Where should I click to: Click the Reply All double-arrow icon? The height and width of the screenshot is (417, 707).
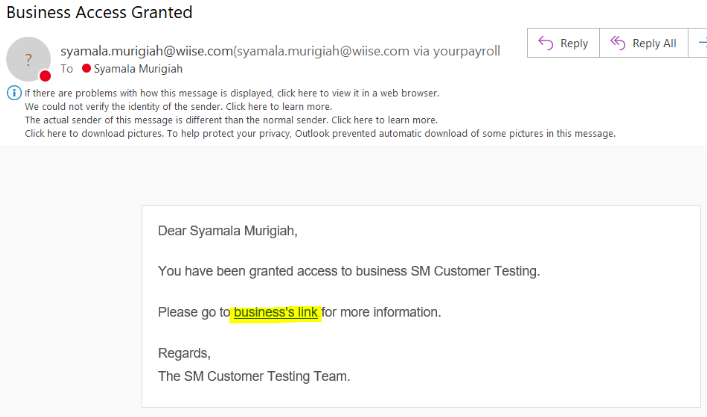(x=618, y=43)
